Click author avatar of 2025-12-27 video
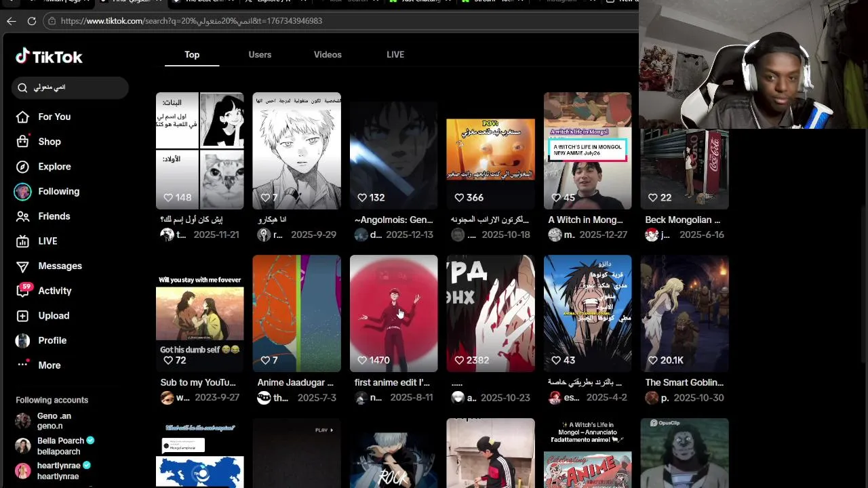 click(555, 235)
